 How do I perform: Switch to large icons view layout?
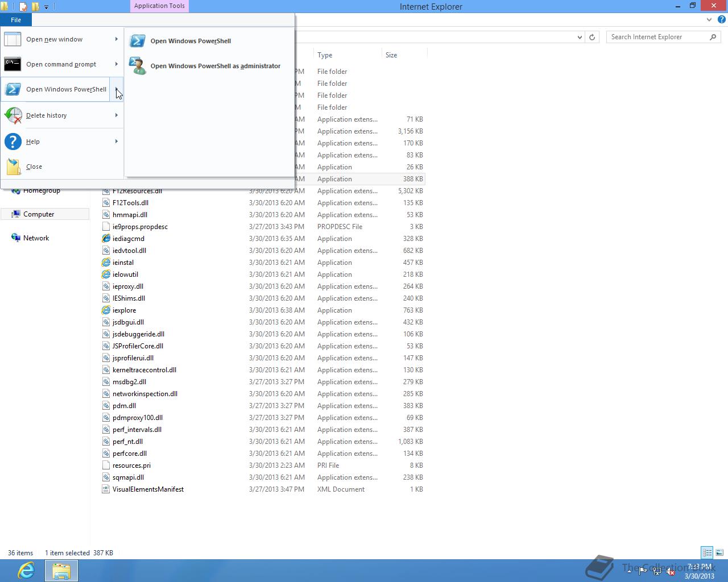click(719, 552)
